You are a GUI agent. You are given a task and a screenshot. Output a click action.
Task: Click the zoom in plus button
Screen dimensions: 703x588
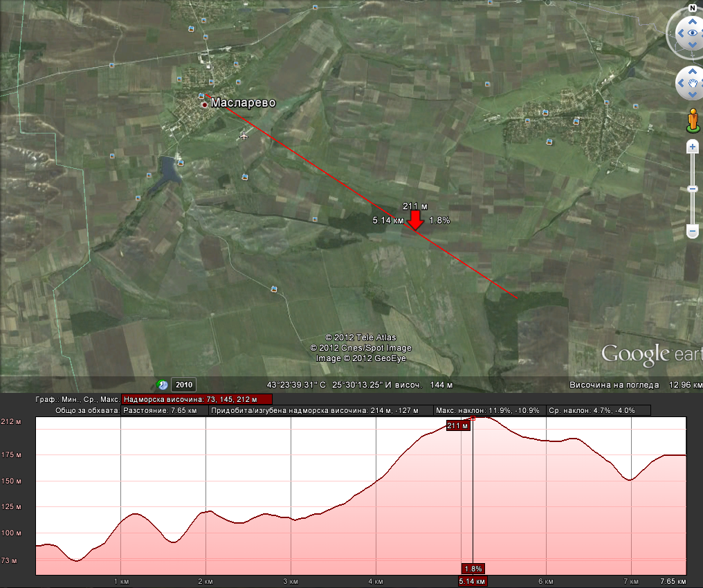tap(693, 147)
